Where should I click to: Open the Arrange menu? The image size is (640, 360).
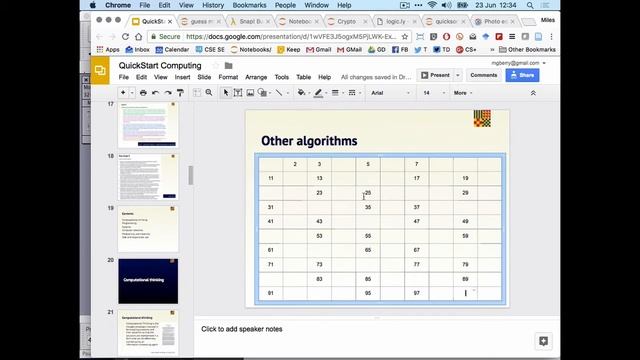point(256,77)
